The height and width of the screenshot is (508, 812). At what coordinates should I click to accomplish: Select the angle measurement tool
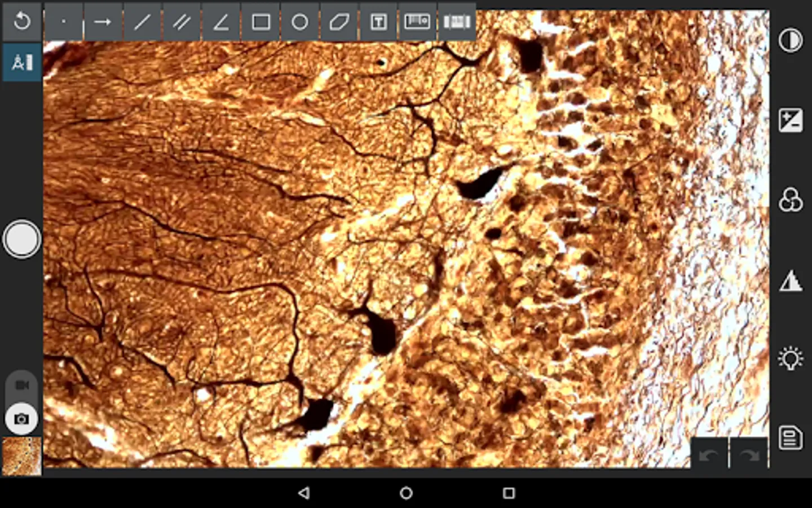221,22
